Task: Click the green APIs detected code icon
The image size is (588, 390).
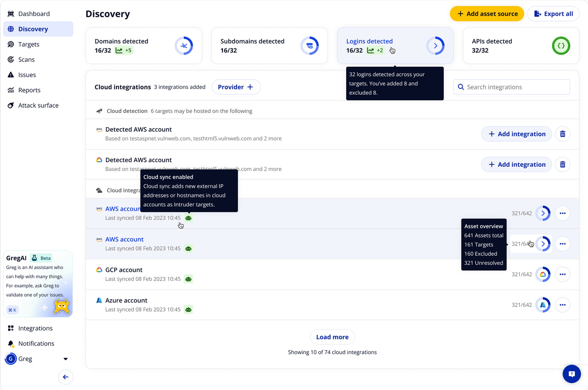Action: pos(561,45)
